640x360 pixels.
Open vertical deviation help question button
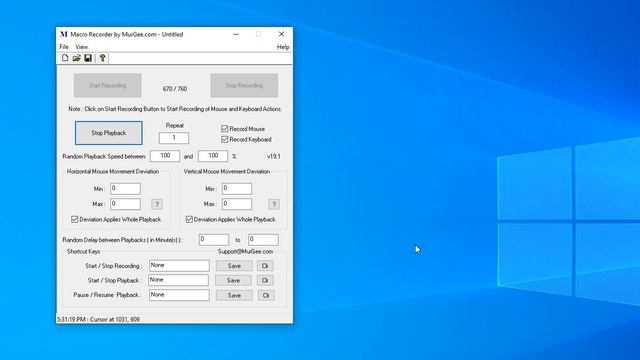pyautogui.click(x=274, y=204)
